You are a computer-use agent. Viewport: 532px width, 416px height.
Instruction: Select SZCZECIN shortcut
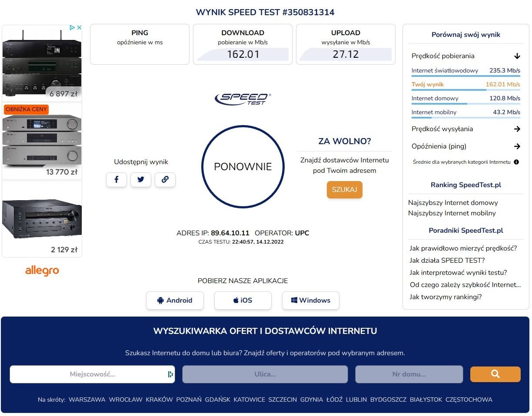click(283, 399)
